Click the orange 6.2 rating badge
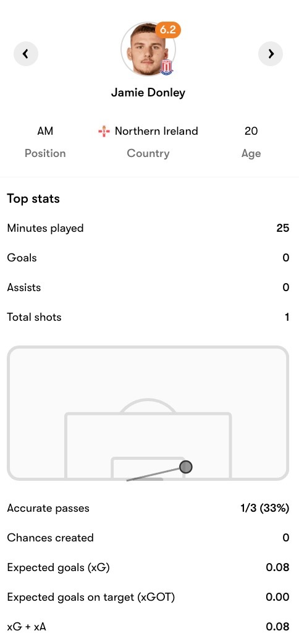 click(x=168, y=30)
